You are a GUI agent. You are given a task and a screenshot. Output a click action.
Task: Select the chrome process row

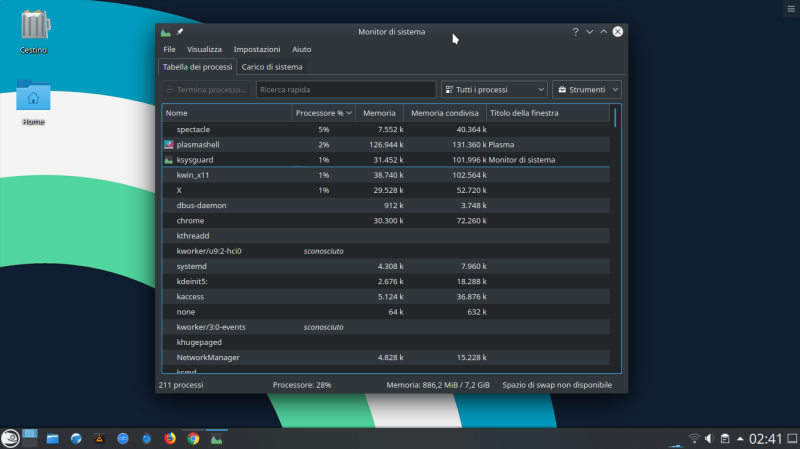click(x=386, y=220)
